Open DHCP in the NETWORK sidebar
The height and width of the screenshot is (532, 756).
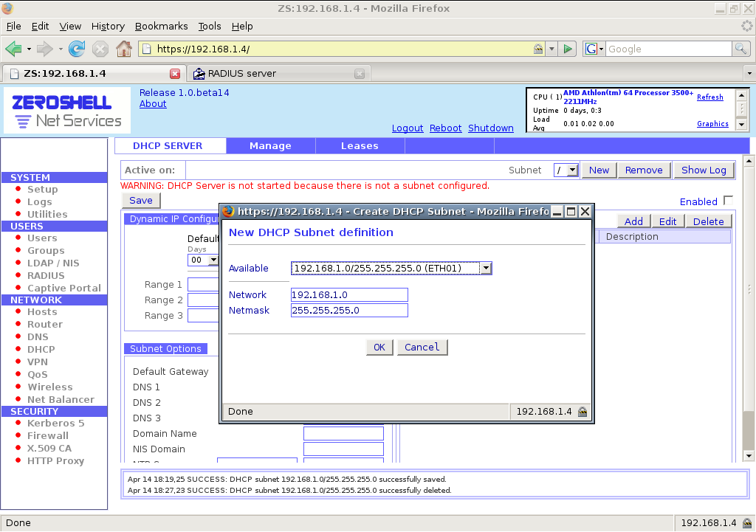(x=41, y=349)
